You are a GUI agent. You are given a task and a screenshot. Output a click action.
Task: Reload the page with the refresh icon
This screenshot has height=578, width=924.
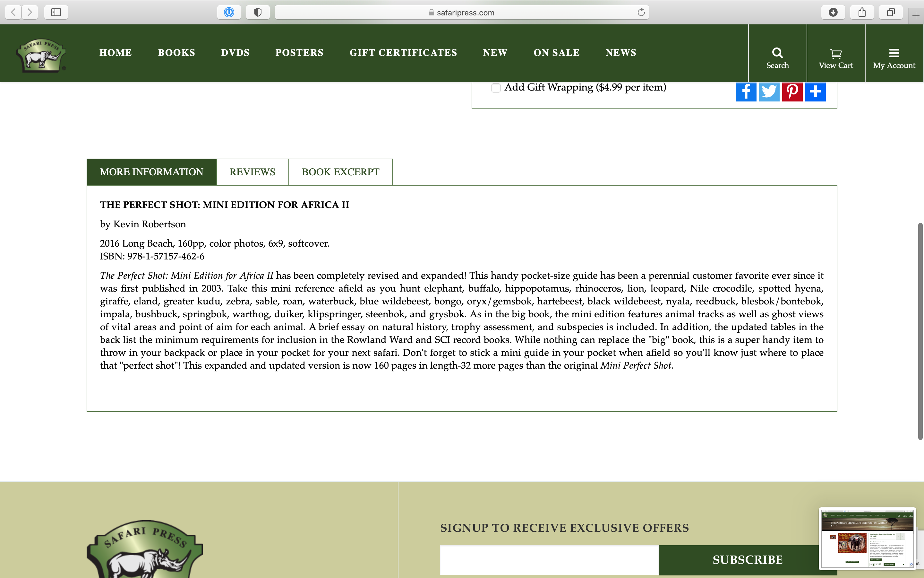tap(641, 12)
